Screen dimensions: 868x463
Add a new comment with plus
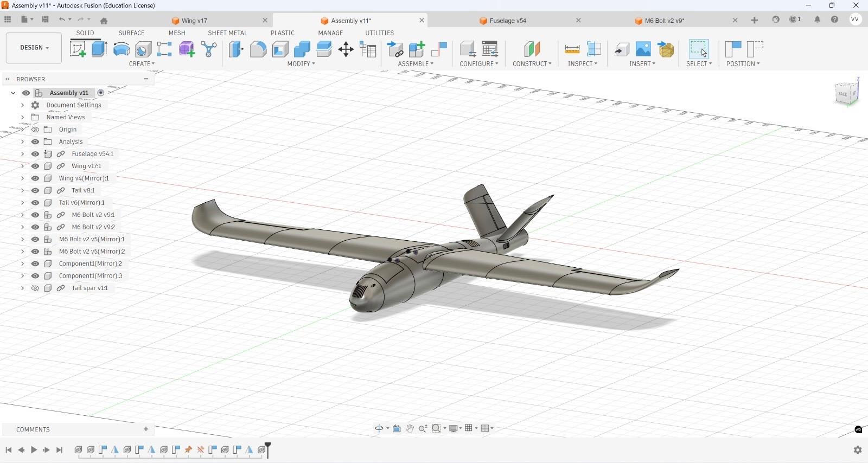coord(146,429)
